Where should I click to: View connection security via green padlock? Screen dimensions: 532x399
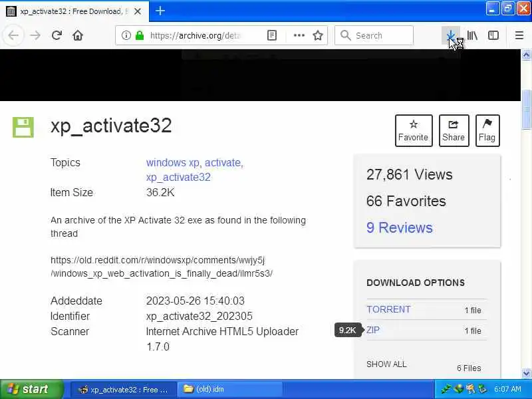pos(140,35)
